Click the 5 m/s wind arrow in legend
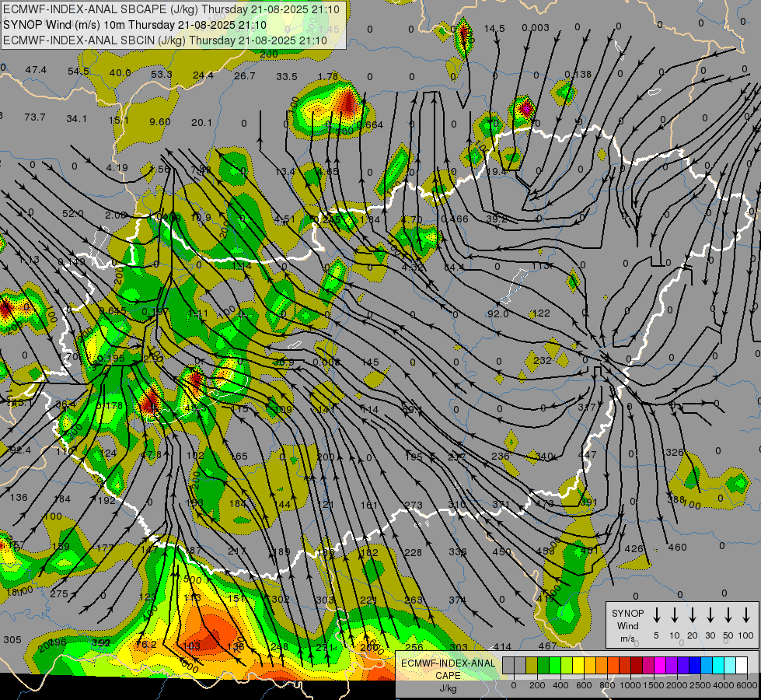This screenshot has height=700, width=761. tap(656, 615)
